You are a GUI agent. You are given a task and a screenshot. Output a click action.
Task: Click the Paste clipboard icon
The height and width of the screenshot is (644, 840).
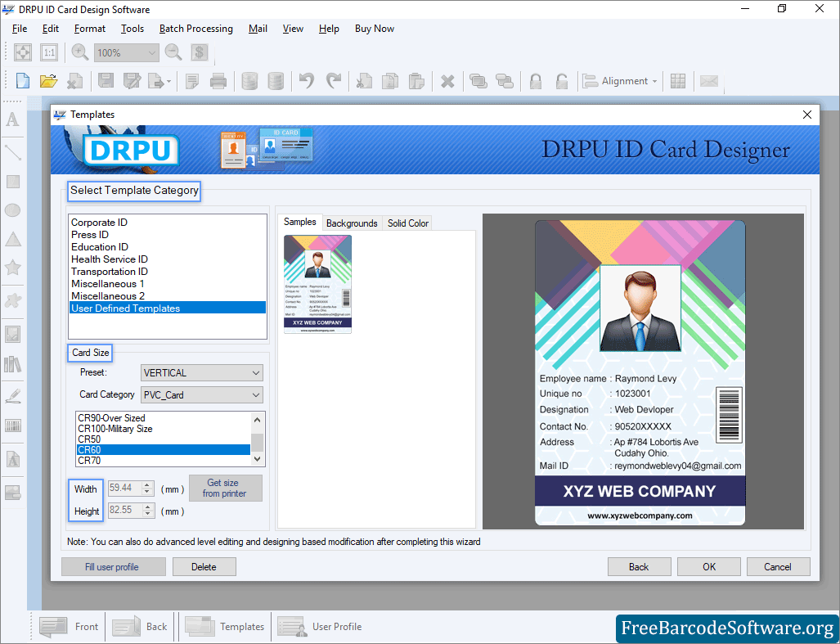tap(416, 81)
